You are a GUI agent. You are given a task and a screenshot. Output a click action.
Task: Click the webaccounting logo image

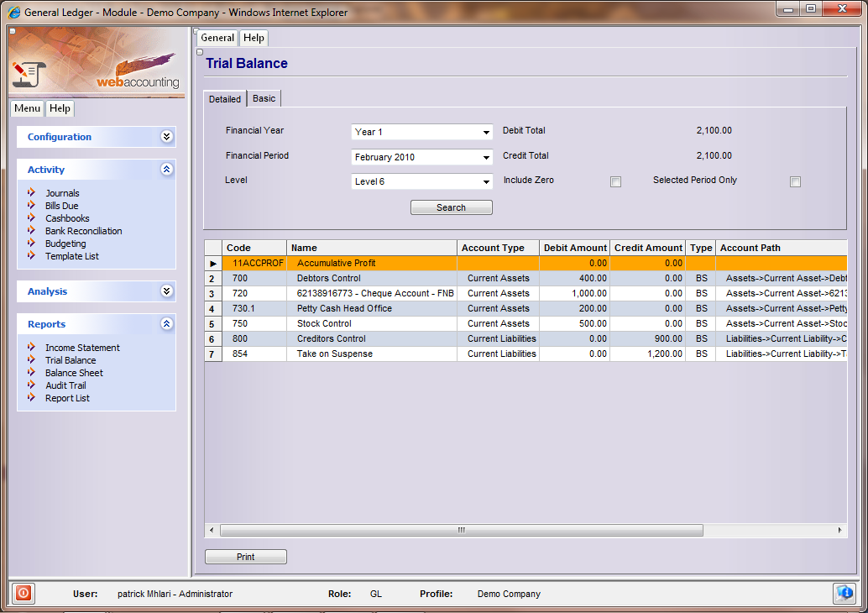(97, 62)
